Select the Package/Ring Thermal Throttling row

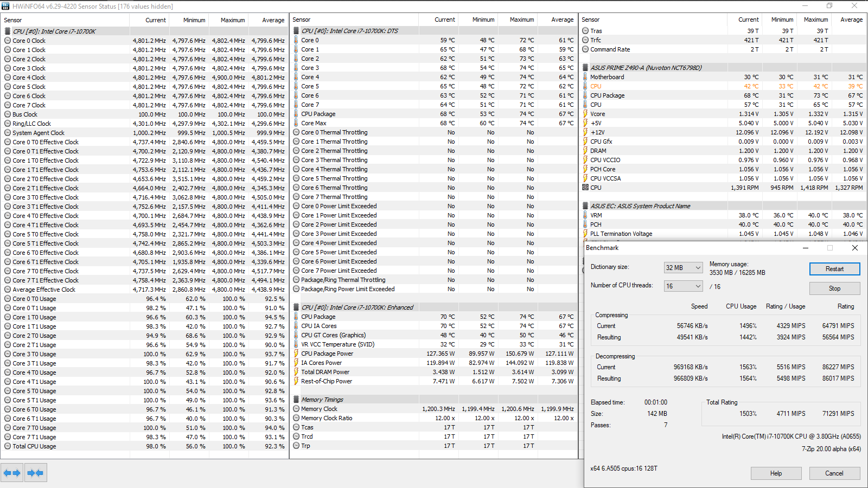tap(433, 280)
